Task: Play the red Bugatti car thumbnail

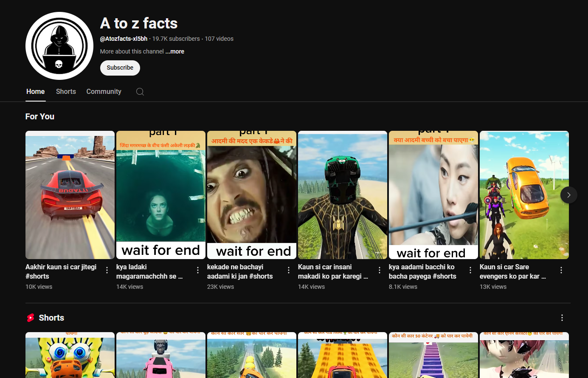Action: click(70, 195)
